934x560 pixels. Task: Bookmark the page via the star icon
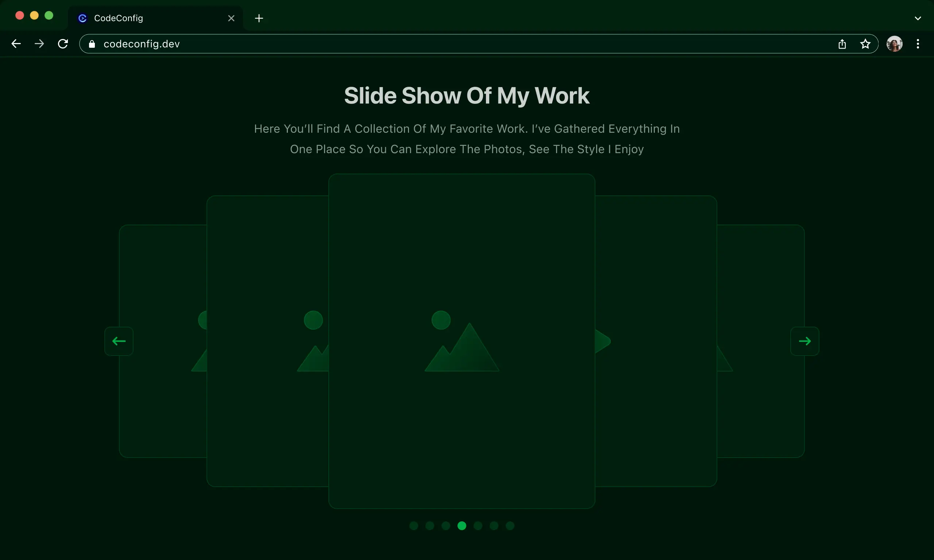tap(865, 44)
